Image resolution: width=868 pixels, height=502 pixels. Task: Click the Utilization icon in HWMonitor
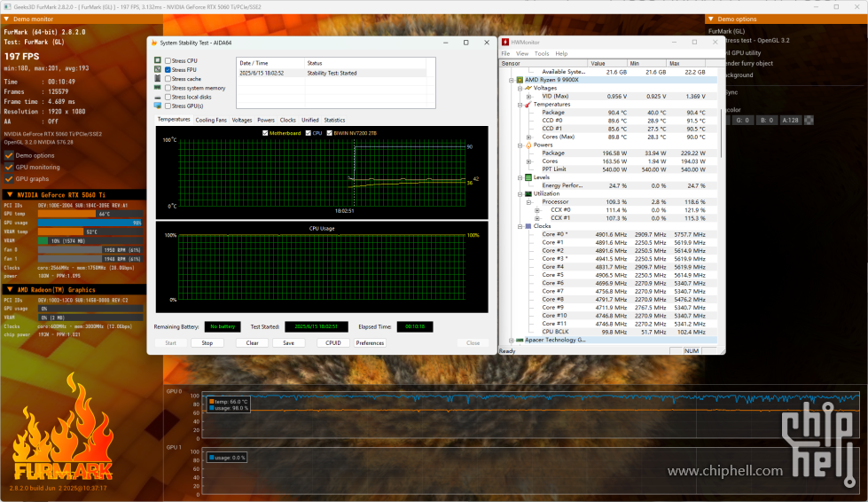(528, 193)
